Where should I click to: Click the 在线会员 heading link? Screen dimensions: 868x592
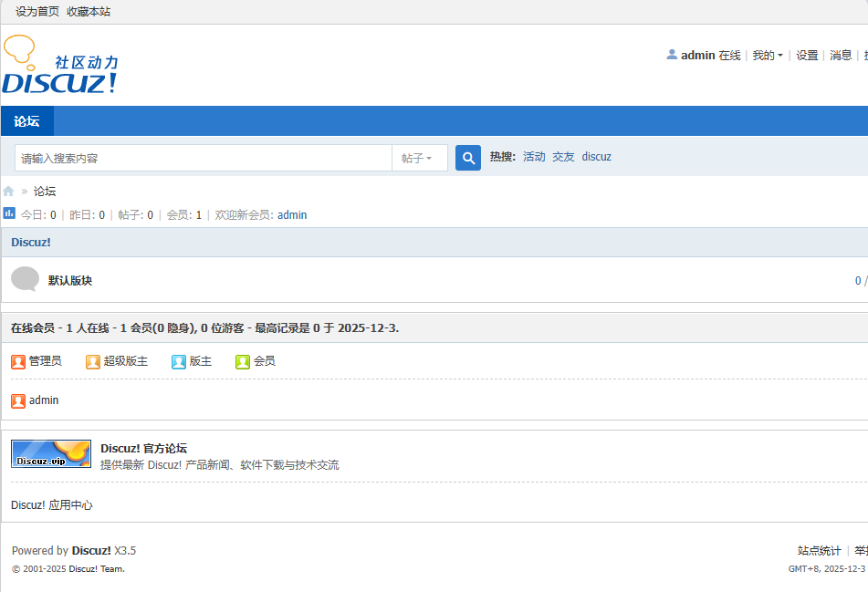coord(33,328)
